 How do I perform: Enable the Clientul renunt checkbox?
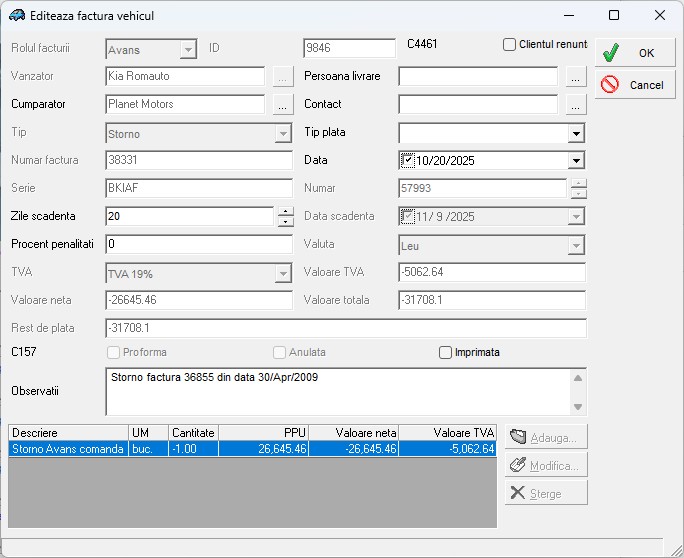coord(509,45)
